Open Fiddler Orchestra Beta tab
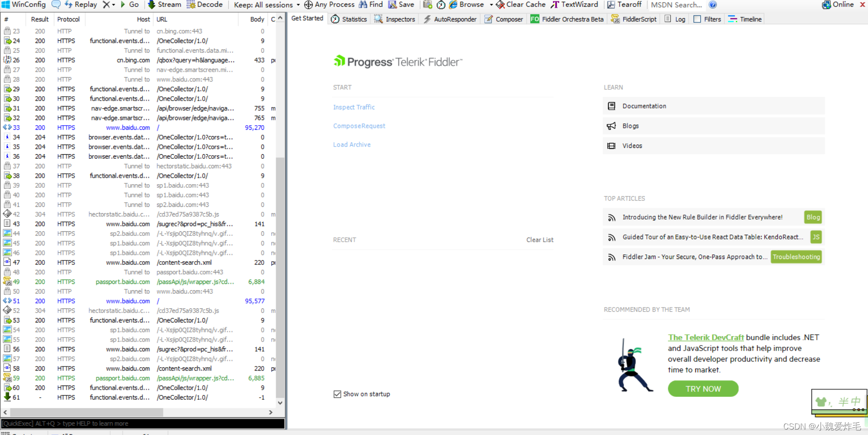The height and width of the screenshot is (435, 868). pos(567,19)
